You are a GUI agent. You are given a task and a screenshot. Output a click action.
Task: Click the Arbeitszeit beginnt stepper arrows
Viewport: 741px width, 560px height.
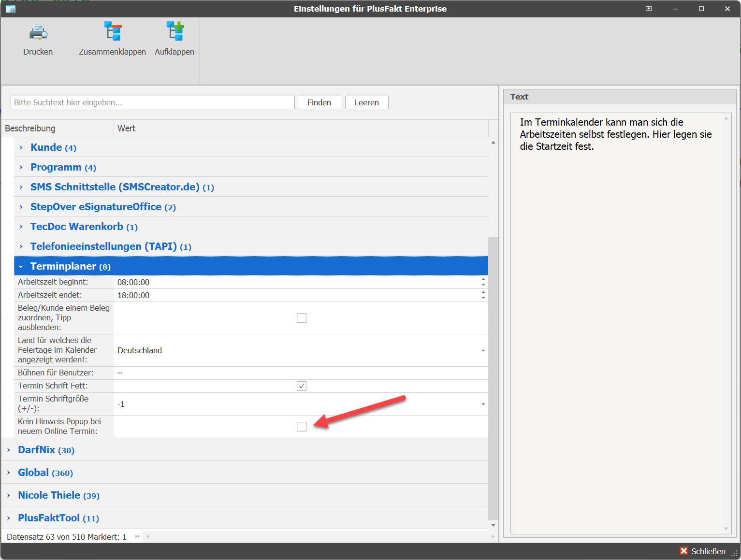(x=483, y=282)
